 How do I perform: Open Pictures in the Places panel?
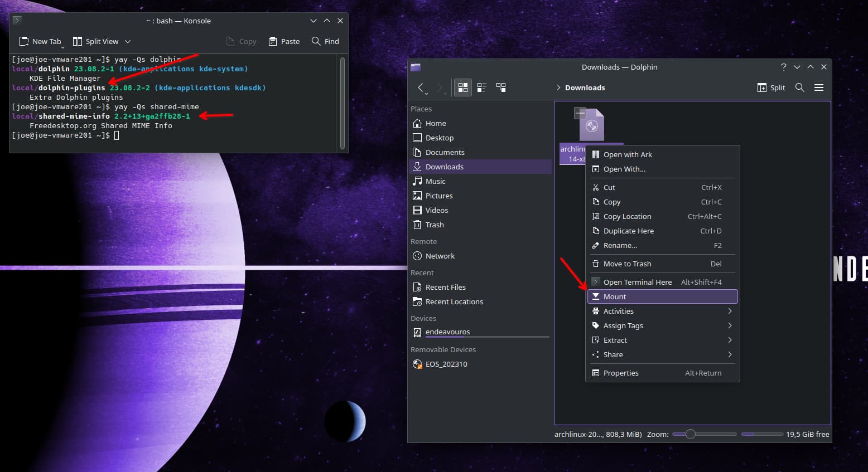click(x=481, y=196)
